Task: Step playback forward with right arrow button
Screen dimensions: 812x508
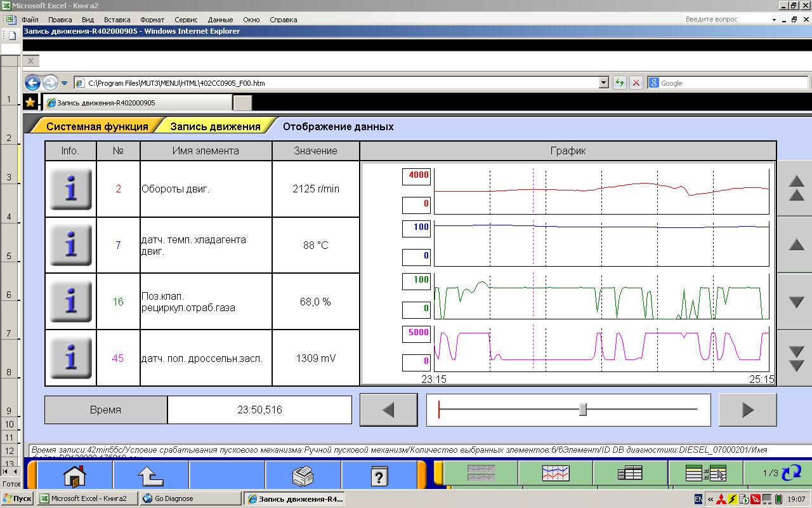Action: pos(747,410)
